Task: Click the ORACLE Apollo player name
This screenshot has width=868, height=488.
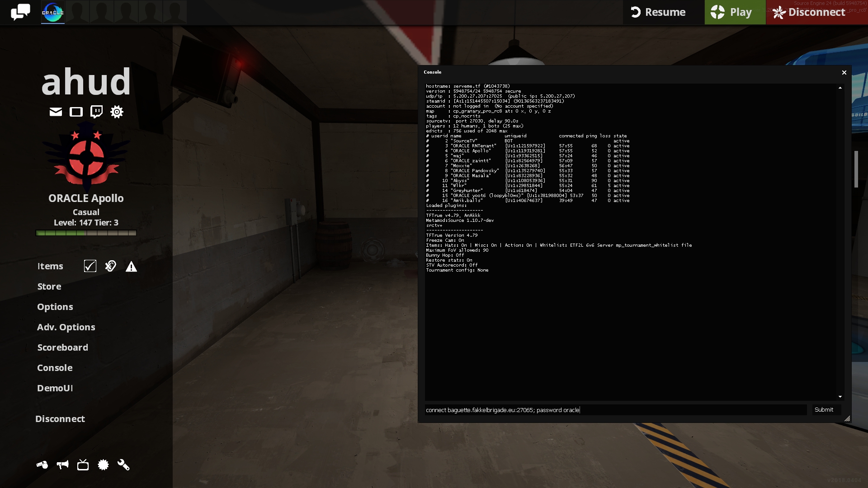Action: [x=86, y=198]
